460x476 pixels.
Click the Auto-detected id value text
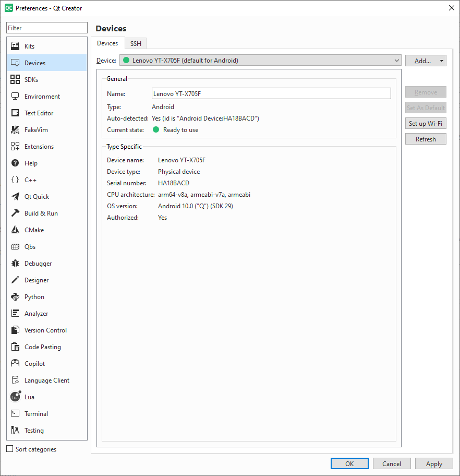coord(205,118)
